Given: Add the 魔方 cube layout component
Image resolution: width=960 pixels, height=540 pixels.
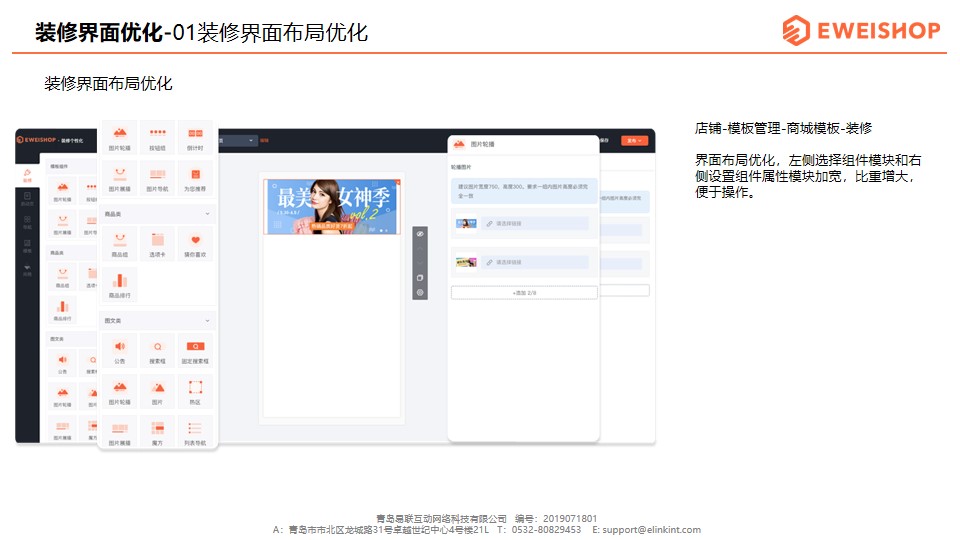Looking at the screenshot, I should pos(157,432).
